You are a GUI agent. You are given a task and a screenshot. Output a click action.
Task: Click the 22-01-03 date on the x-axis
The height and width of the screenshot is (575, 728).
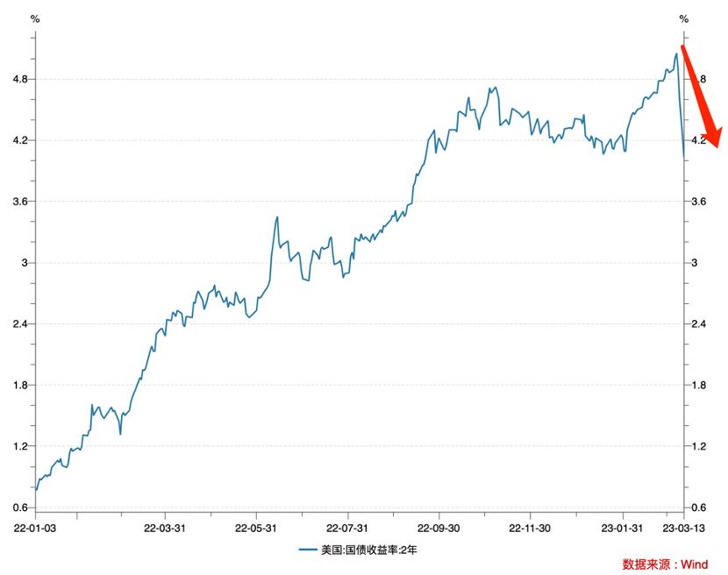(33, 528)
